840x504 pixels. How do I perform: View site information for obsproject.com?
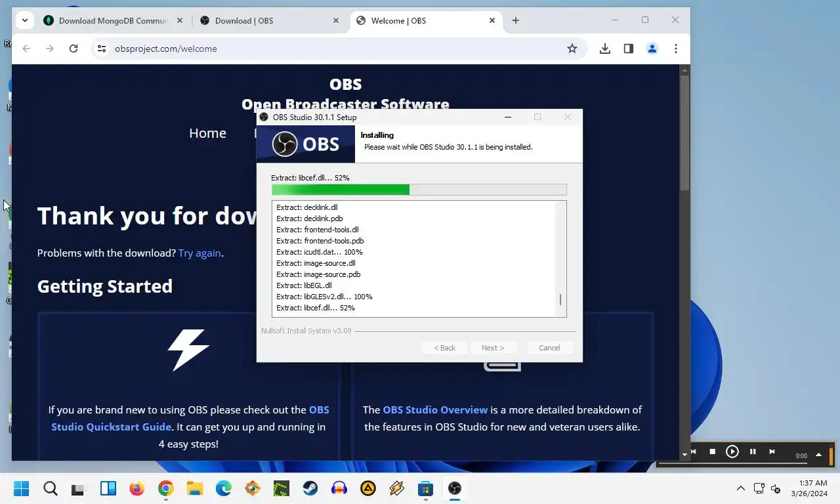(x=101, y=49)
